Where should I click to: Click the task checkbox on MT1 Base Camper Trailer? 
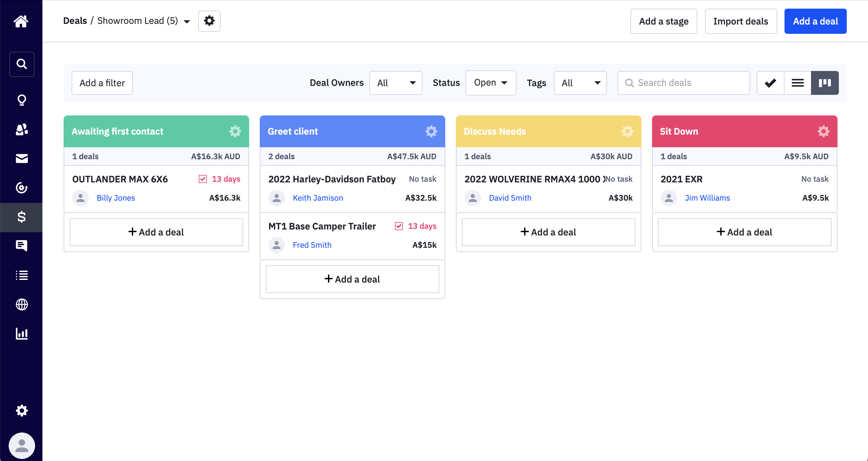(399, 226)
